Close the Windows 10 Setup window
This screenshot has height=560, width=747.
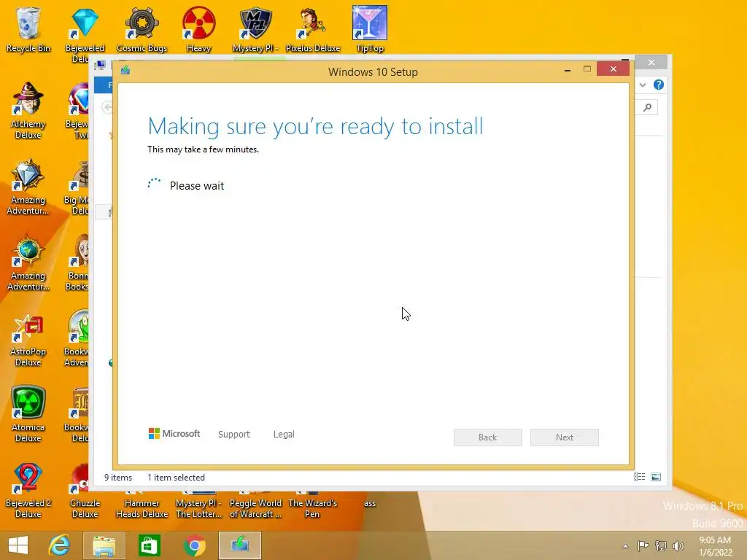tap(613, 69)
